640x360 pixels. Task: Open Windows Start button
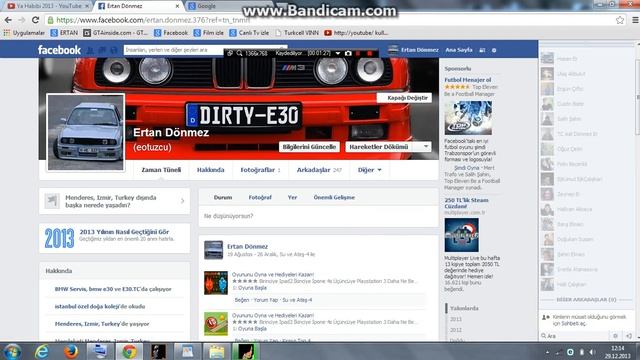pos(12,351)
